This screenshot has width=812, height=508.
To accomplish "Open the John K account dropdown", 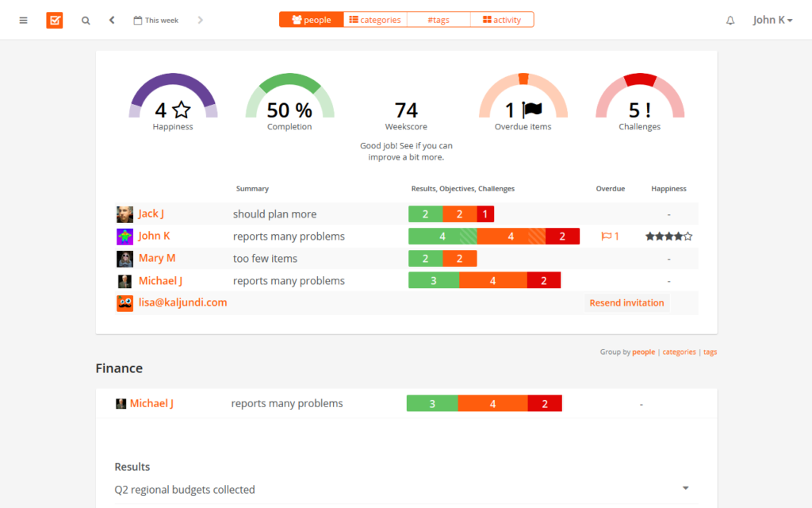I will click(772, 20).
